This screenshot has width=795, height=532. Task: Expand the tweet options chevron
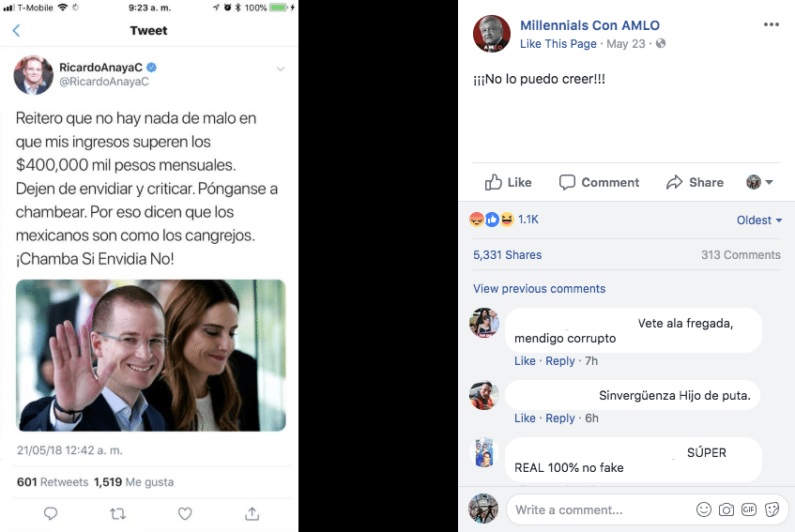click(x=280, y=68)
